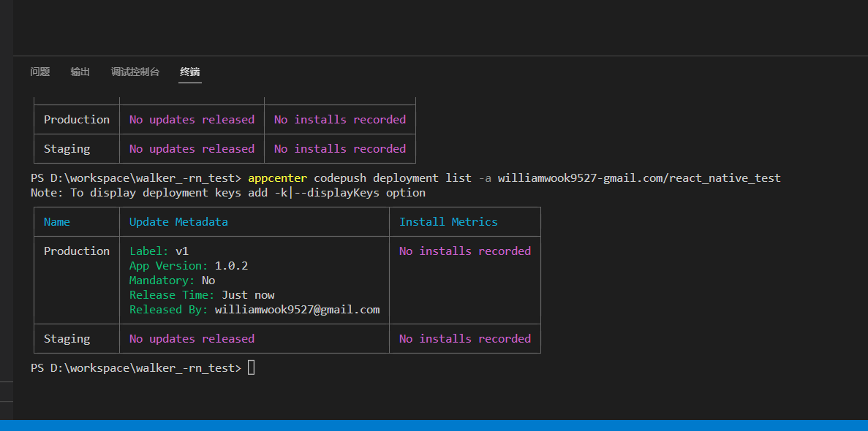The width and height of the screenshot is (868, 431).
Task: Click the Release Time: Just now line
Action: [202, 294]
